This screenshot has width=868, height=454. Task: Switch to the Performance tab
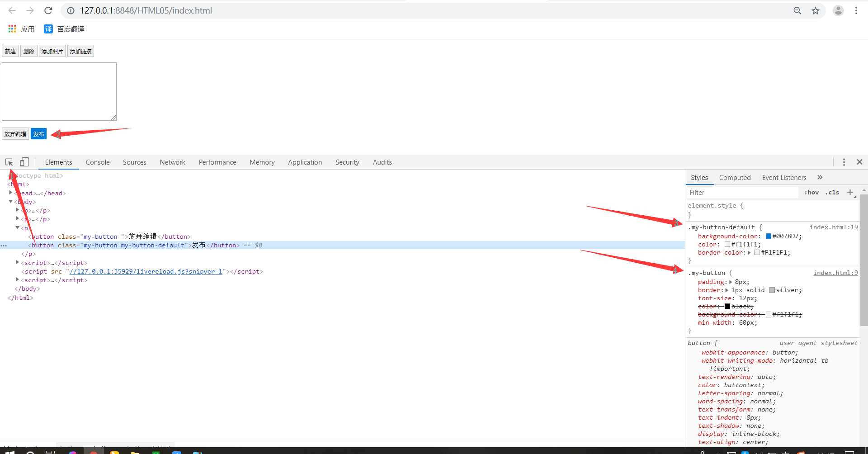[217, 162]
